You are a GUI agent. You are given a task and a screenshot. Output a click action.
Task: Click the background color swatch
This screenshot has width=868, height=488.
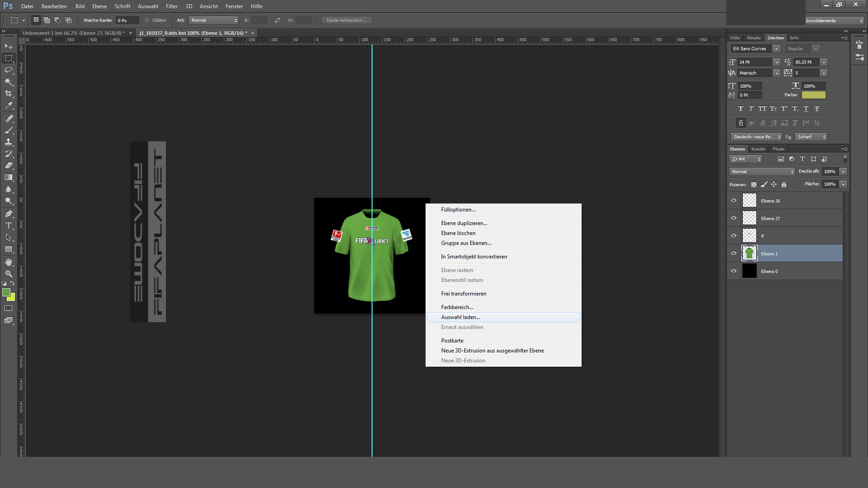[12, 298]
